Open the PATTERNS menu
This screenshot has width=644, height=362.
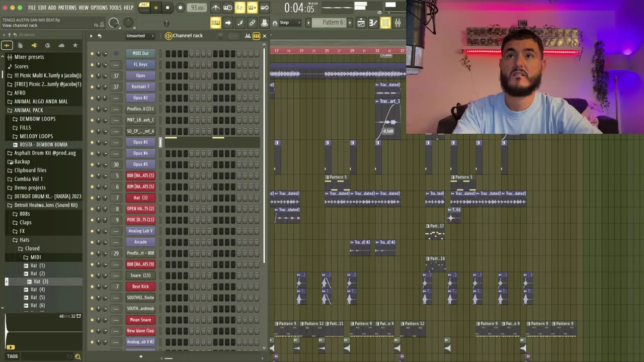tap(67, 8)
